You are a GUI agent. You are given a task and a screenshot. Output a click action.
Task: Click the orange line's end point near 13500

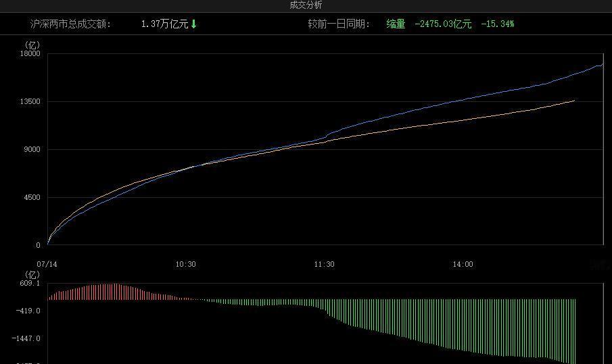[573, 101]
